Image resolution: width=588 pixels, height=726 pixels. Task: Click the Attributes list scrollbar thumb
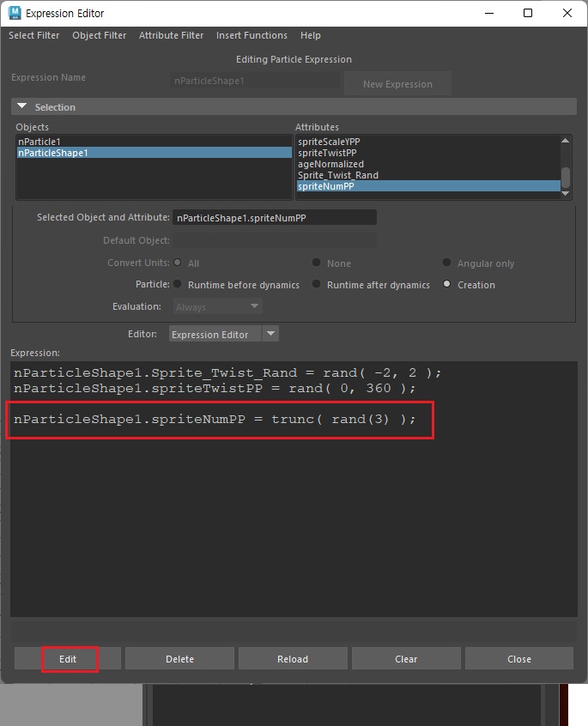tap(566, 178)
